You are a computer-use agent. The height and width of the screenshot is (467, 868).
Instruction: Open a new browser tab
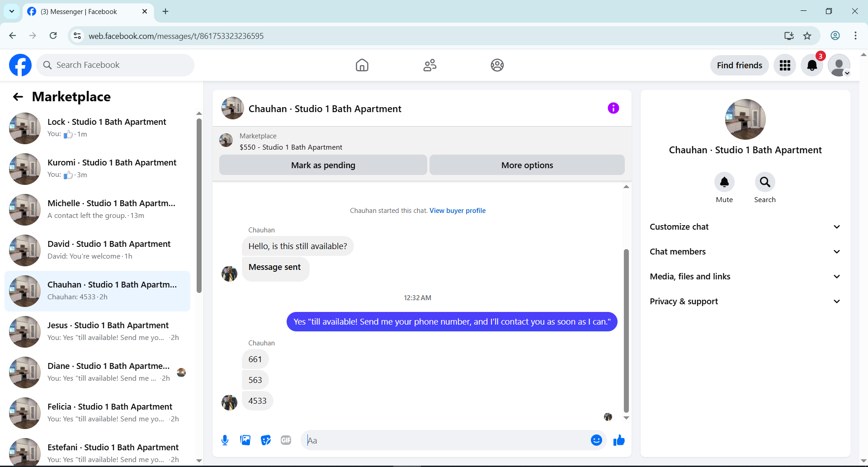click(x=165, y=11)
